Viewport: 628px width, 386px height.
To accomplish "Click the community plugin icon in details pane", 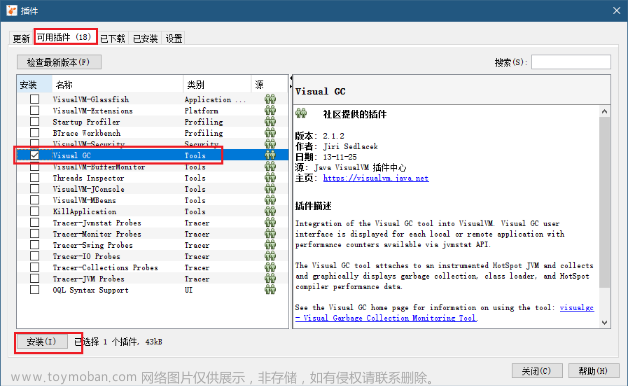I will [x=301, y=113].
